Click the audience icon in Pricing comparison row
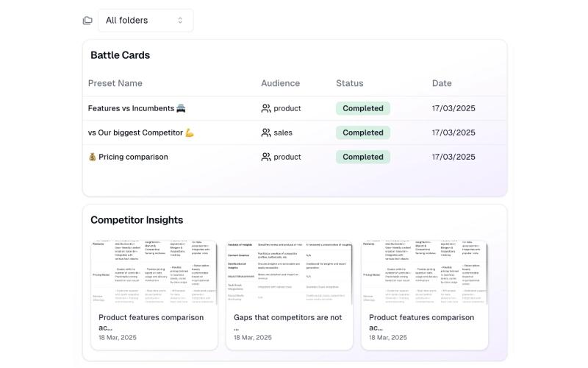This screenshot has width=588, height=368. 266,157
